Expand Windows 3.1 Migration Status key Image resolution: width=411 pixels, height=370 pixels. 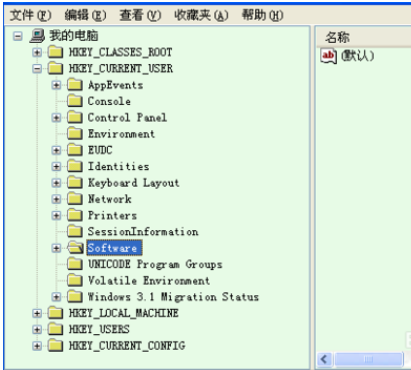pos(56,297)
